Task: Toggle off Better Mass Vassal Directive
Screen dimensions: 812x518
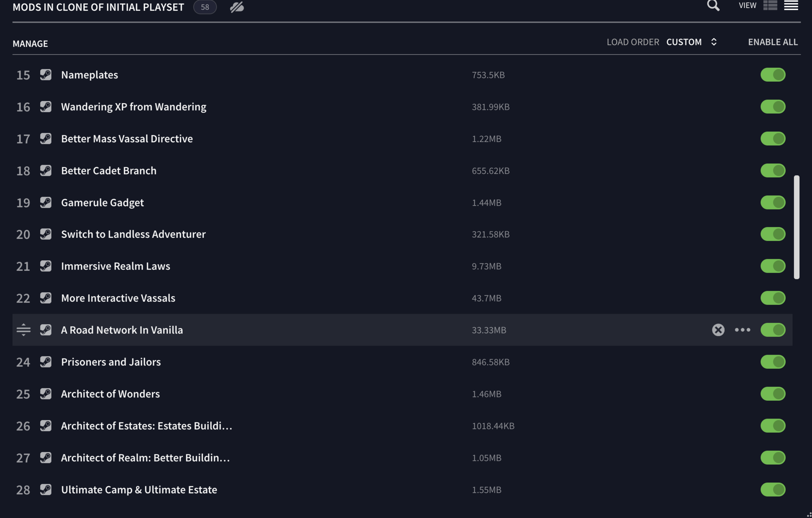Action: [773, 138]
